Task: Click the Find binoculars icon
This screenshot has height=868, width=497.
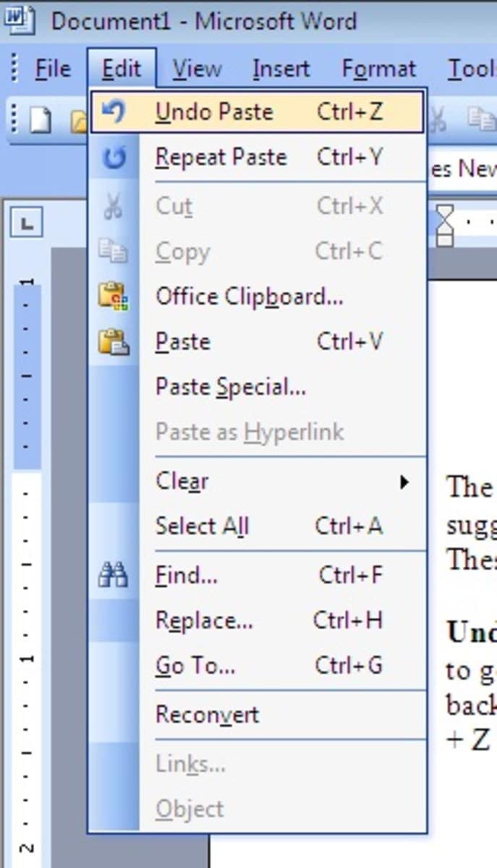Action: point(114,575)
